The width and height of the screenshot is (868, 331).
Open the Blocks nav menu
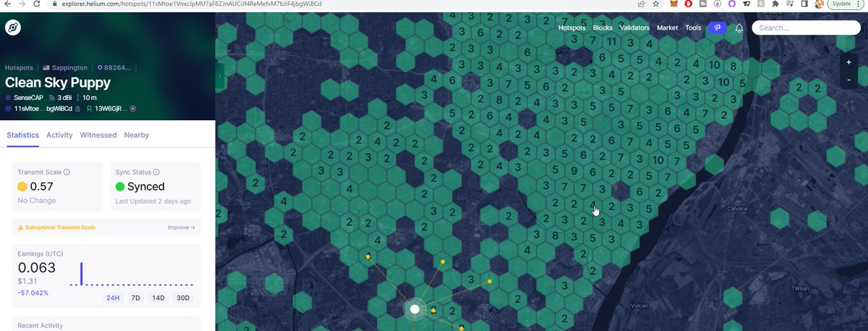coord(603,28)
